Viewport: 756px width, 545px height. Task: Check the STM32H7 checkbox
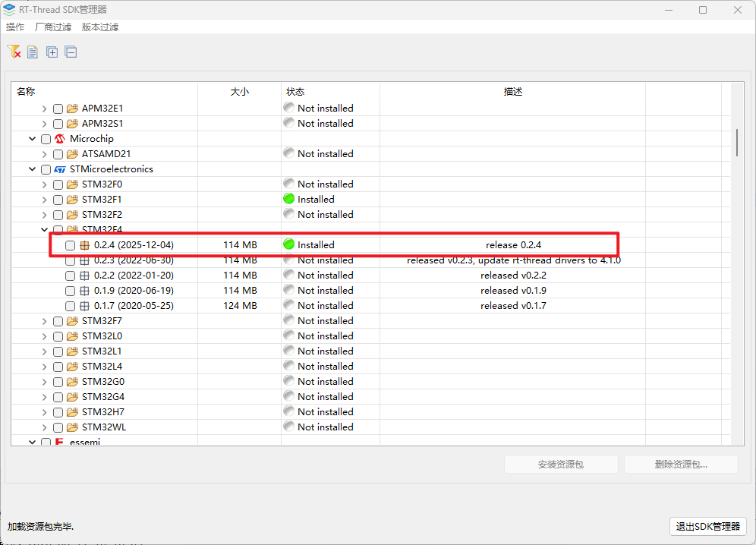pos(58,412)
